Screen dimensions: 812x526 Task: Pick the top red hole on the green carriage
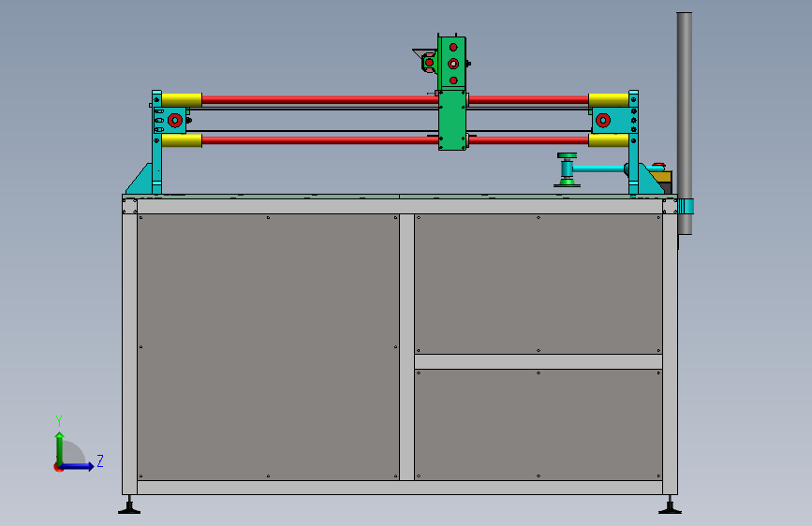[453, 47]
